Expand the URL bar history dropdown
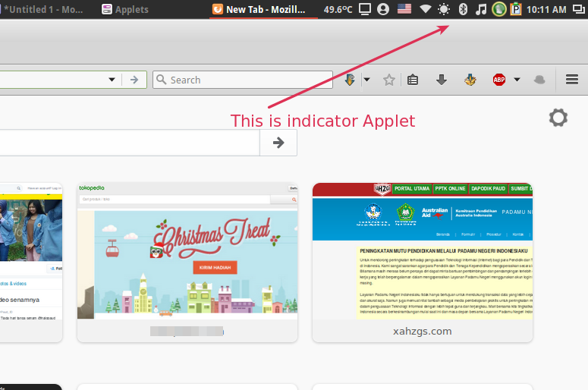Screen dimensions: 588x390 112,80
